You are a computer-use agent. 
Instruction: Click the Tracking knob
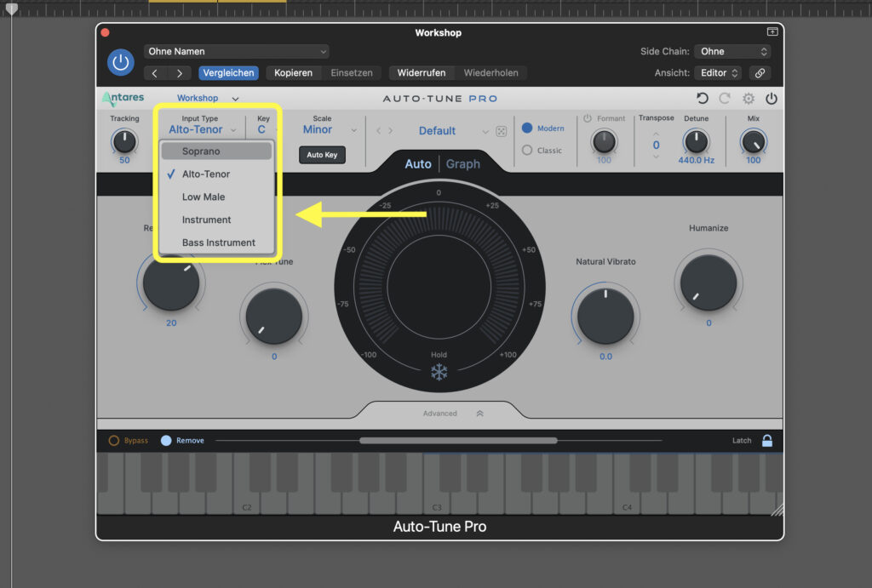[124, 141]
